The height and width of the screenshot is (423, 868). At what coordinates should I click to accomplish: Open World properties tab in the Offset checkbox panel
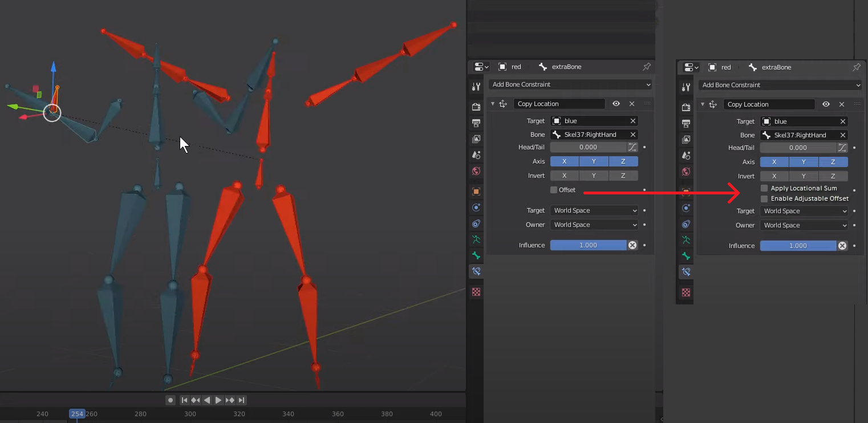(476, 171)
